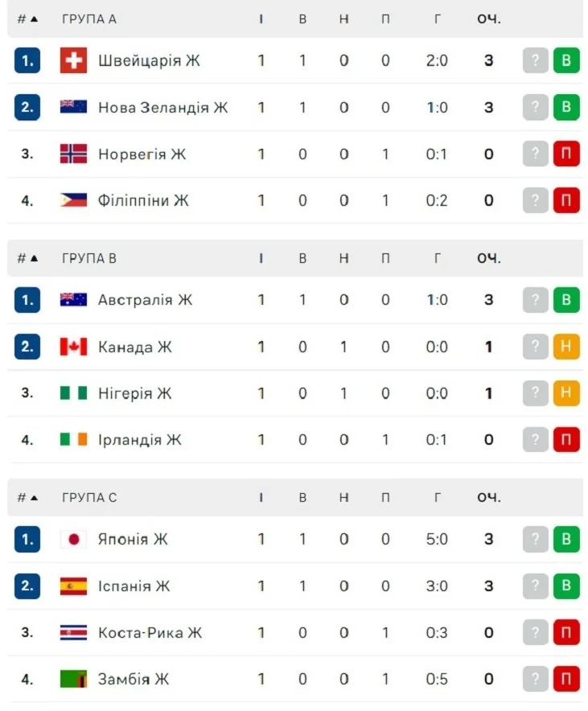Image resolution: width=588 pixels, height=711 pixels.
Task: Click the Г column header in Група C
Action: pyautogui.click(x=438, y=498)
